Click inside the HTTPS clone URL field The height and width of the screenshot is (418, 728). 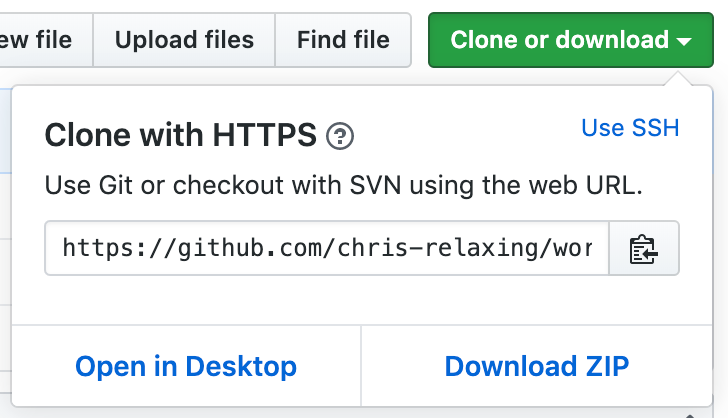327,248
